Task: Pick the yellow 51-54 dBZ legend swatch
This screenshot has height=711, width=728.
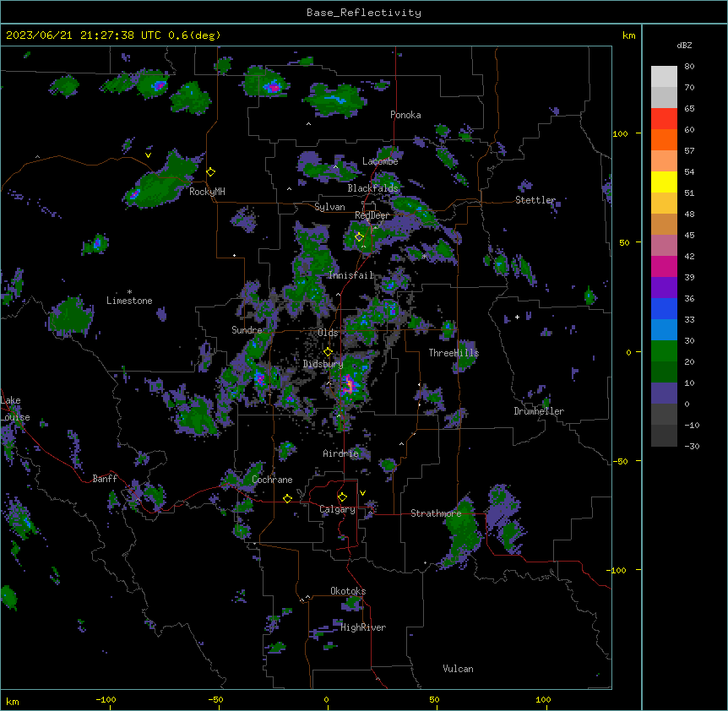Action: [664, 182]
